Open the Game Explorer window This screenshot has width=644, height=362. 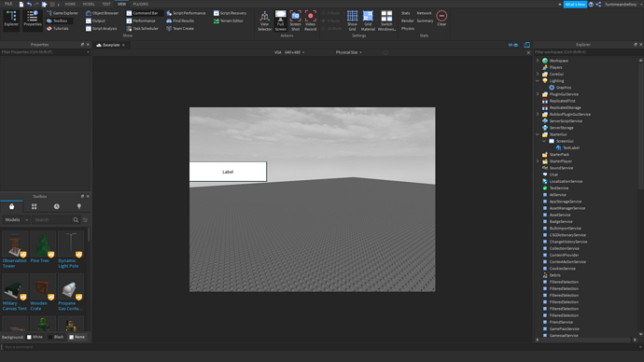(x=62, y=13)
